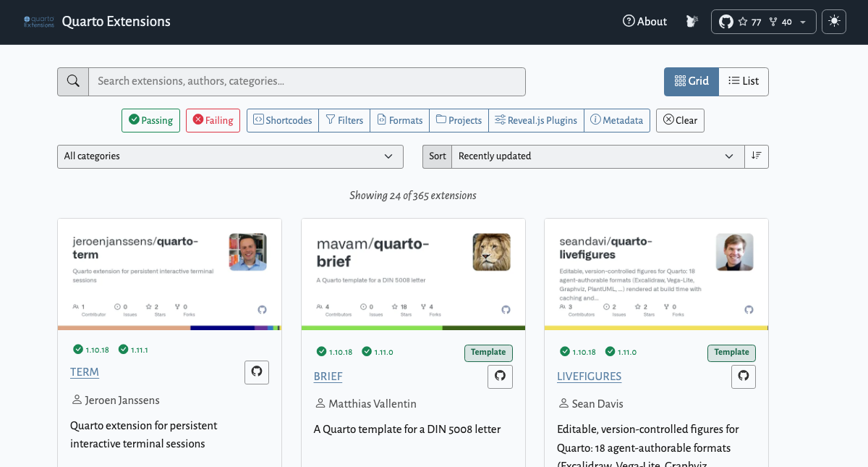This screenshot has height=467, width=868.
Task: Toggle the Failing status filter
Action: (x=213, y=120)
